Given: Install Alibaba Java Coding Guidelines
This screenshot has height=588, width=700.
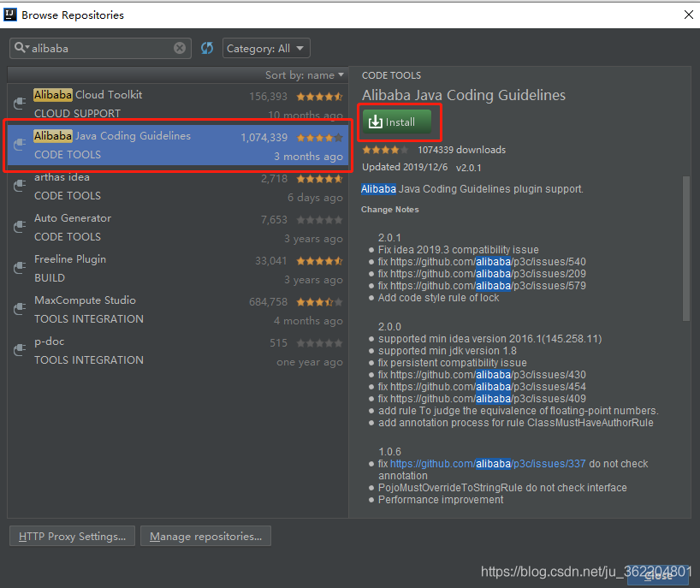Looking at the screenshot, I should [397, 122].
